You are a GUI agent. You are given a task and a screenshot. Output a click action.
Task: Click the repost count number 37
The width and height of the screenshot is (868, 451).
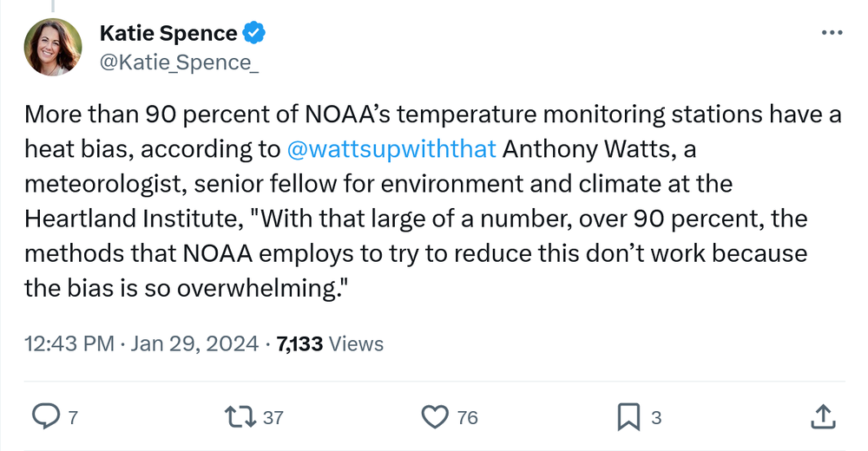273,418
